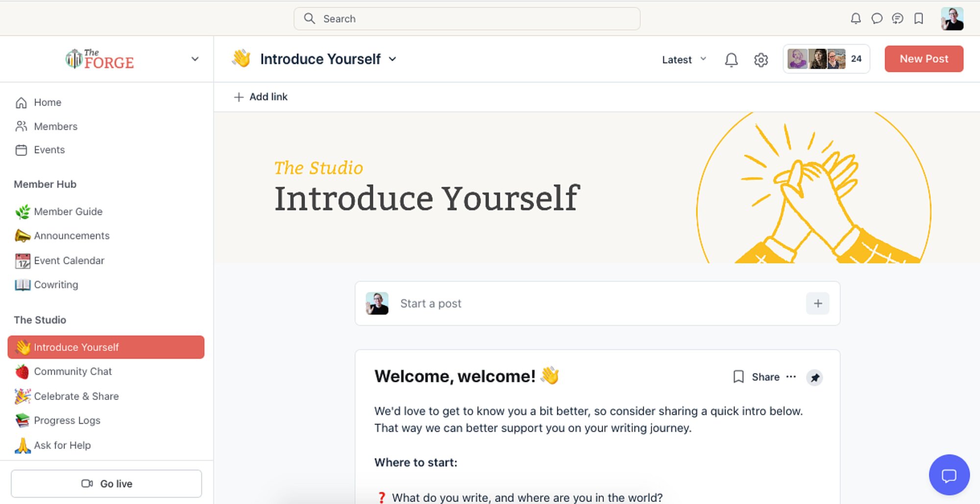
Task: Click the New Post button
Action: pos(924,59)
